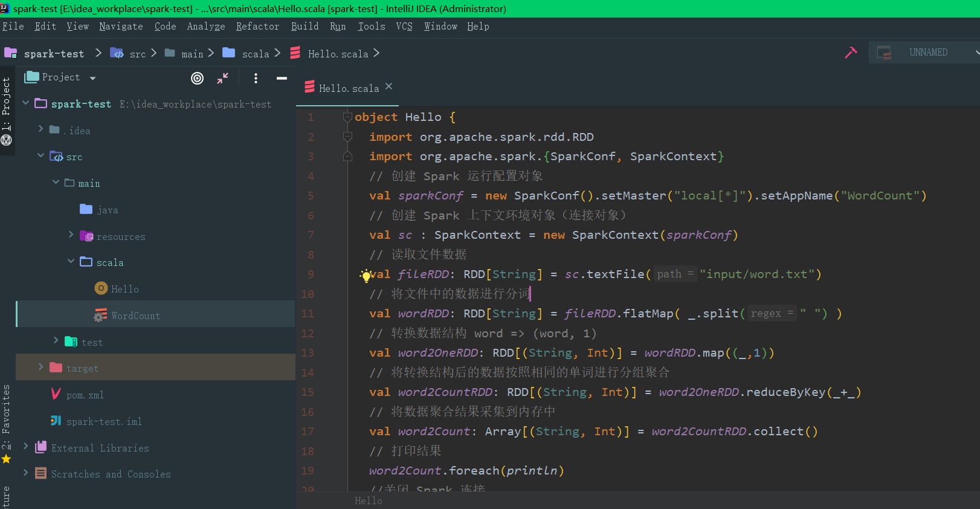980x509 pixels.
Task: Expand the .idea folder
Action: pyautogui.click(x=41, y=129)
